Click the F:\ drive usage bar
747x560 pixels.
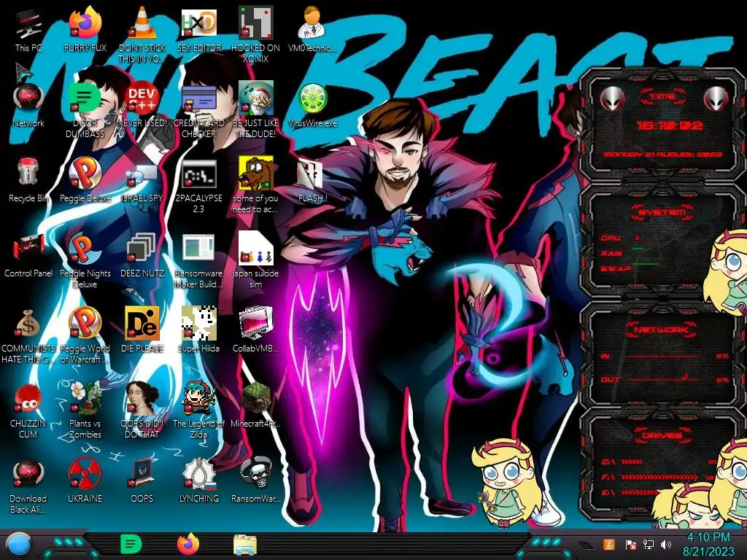(660, 477)
